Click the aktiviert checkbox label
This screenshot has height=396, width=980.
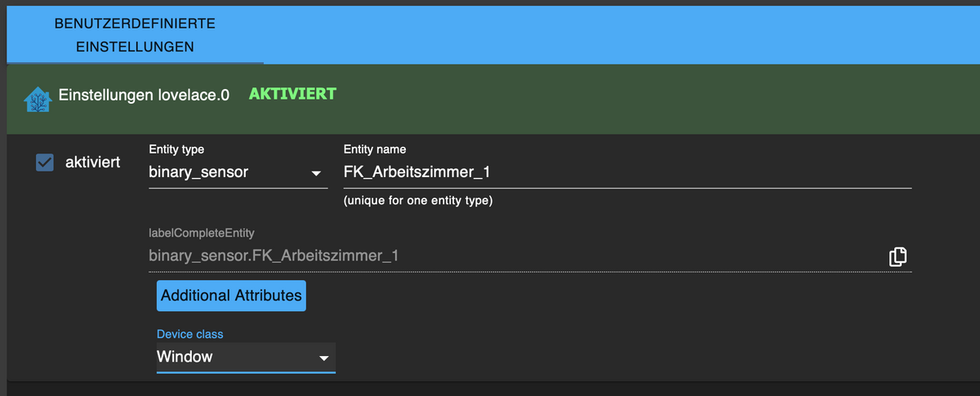[92, 162]
